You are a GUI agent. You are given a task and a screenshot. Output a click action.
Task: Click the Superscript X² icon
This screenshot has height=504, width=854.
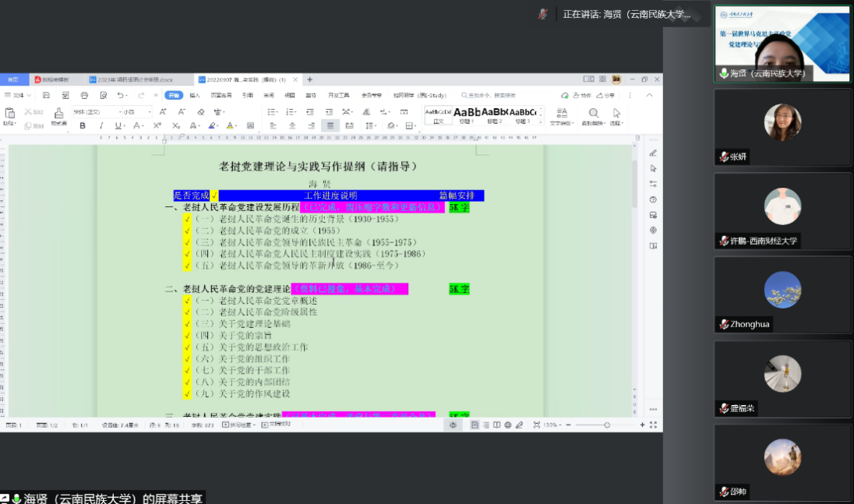pos(157,125)
